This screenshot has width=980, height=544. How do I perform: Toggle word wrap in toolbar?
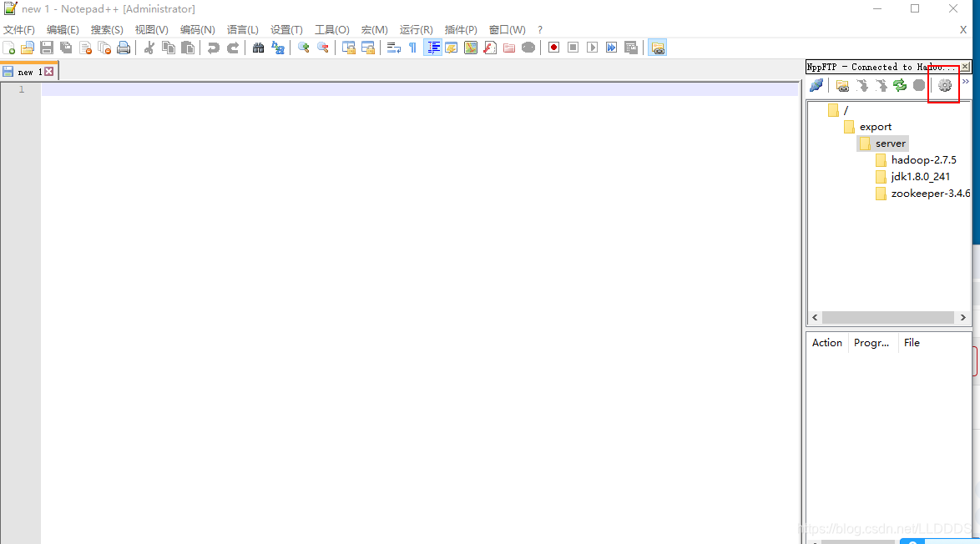394,48
